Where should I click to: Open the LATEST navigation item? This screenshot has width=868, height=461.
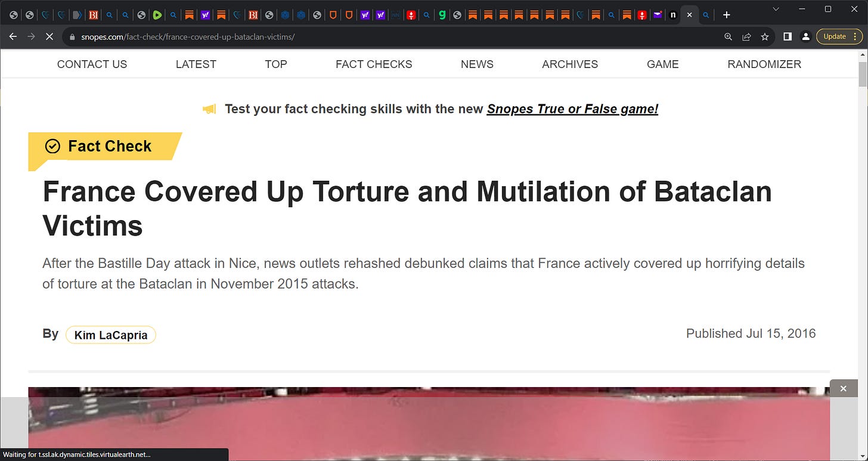(196, 64)
